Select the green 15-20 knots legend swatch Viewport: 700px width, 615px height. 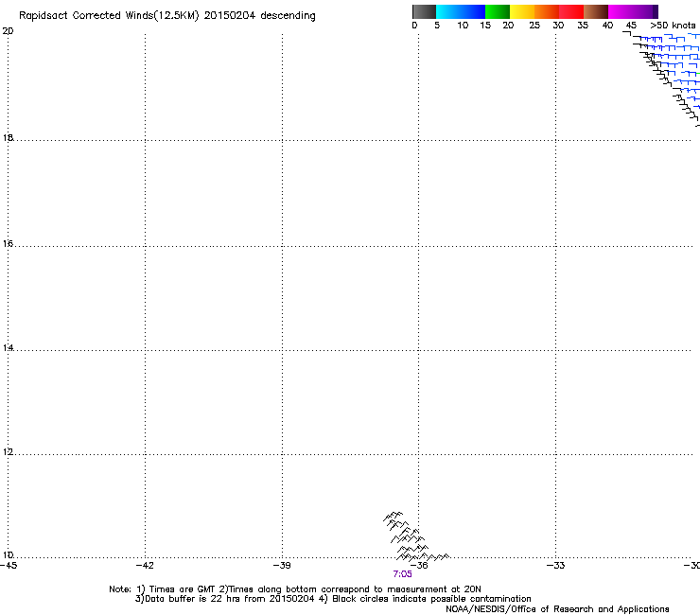pos(498,11)
